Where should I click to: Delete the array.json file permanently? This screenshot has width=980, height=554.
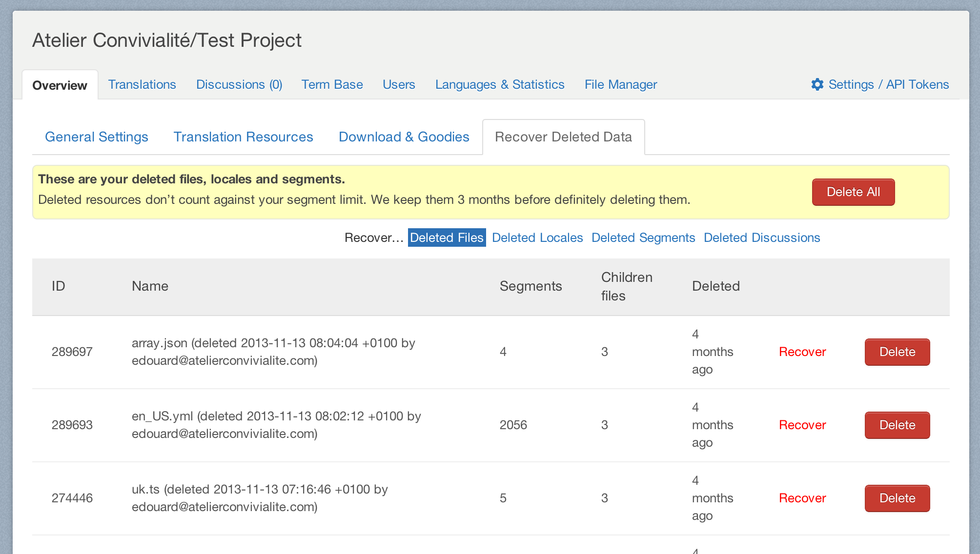(897, 352)
